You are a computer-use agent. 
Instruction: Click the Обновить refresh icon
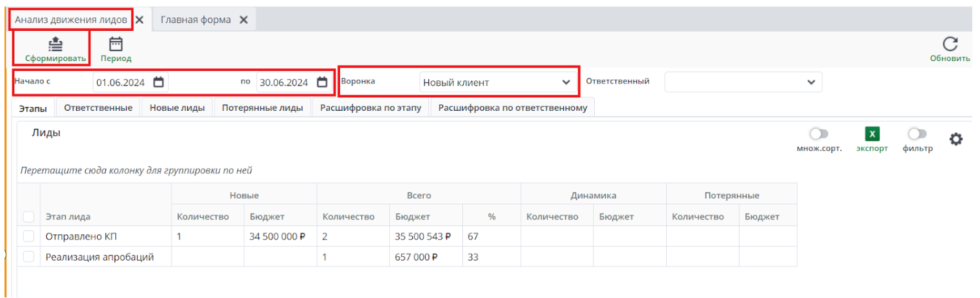pyautogui.click(x=950, y=44)
